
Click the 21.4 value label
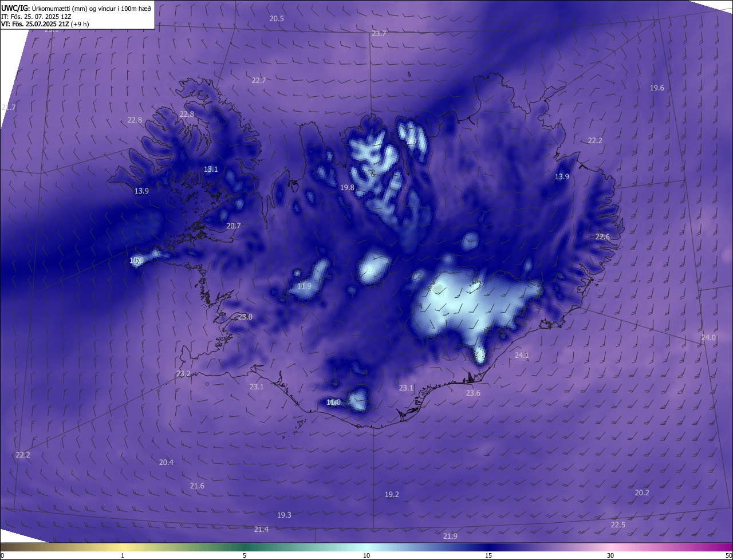[261, 530]
